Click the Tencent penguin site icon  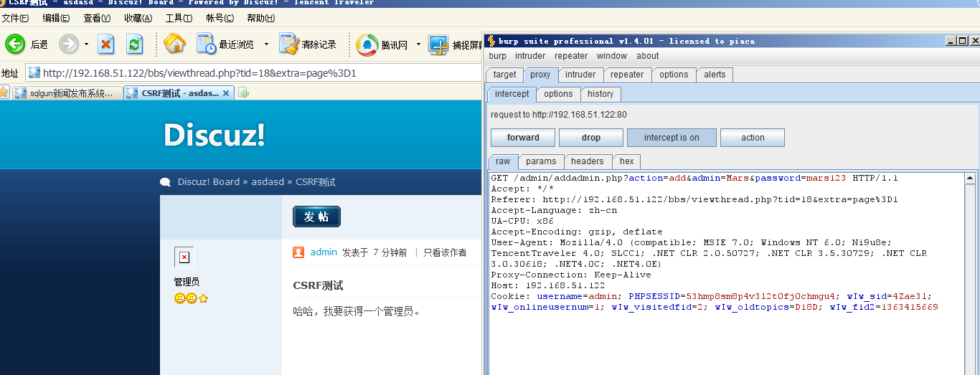click(367, 44)
